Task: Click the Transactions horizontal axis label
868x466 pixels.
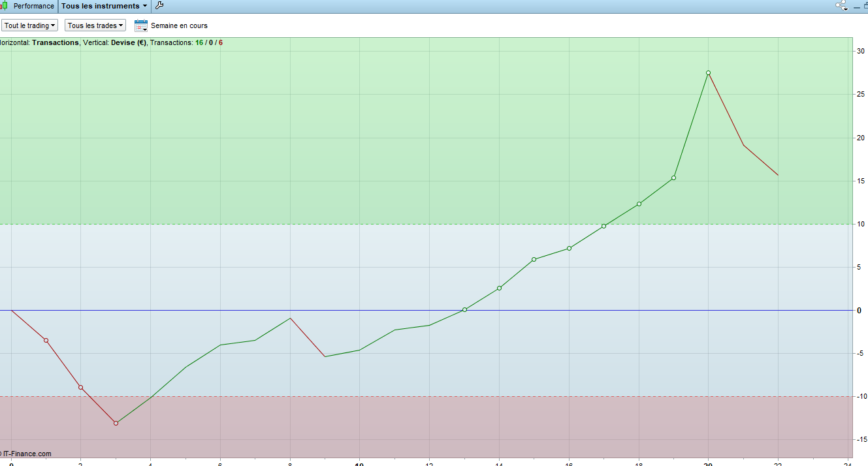Action: coord(55,42)
